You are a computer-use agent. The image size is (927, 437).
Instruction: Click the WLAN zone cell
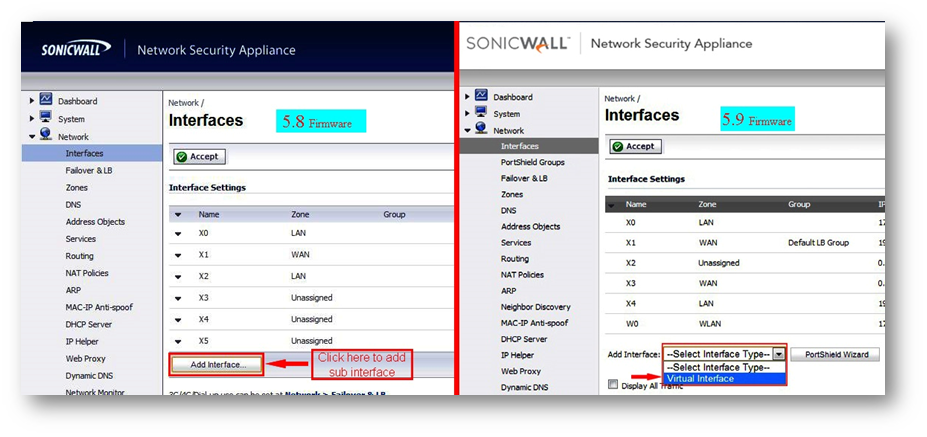(709, 323)
